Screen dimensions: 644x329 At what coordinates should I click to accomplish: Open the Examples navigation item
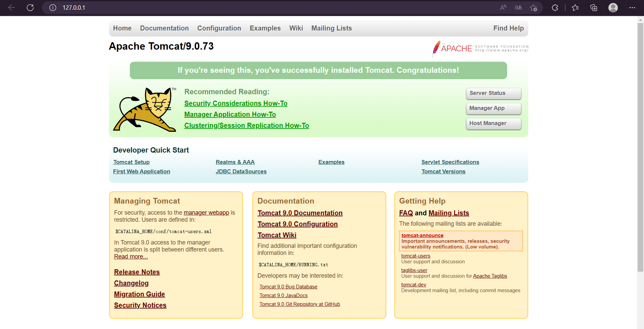point(265,28)
